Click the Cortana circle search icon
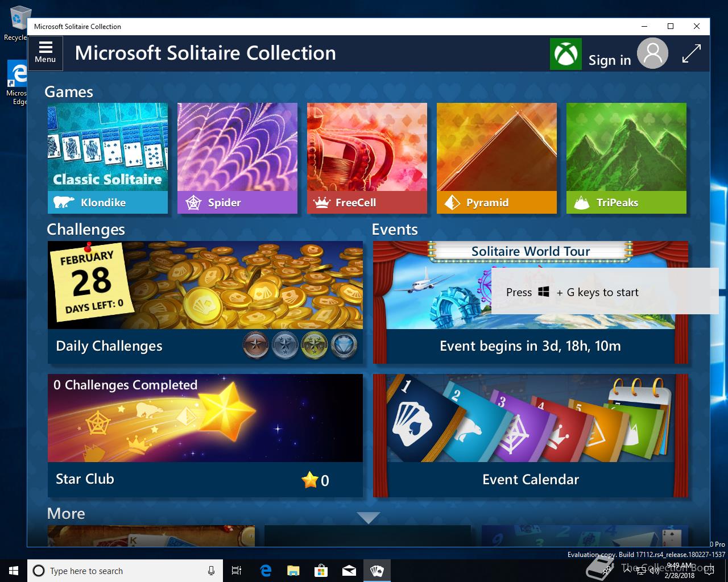 point(39,571)
